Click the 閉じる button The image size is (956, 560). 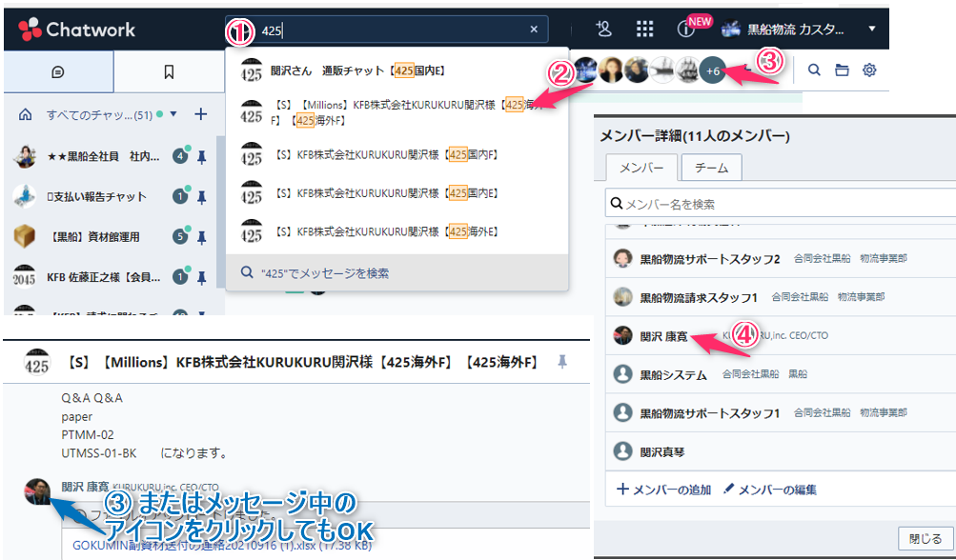tap(925, 539)
